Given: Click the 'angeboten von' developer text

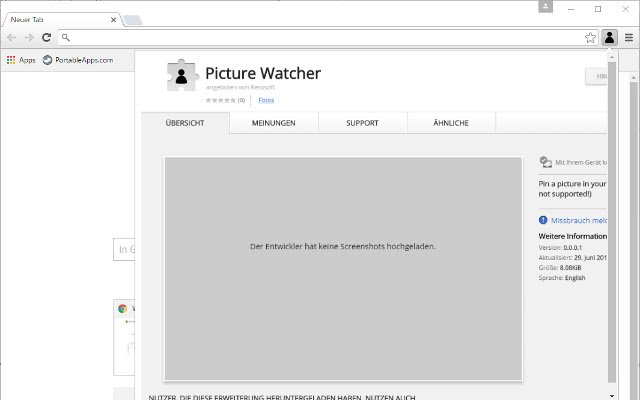Looking at the screenshot, I should pos(240,87).
